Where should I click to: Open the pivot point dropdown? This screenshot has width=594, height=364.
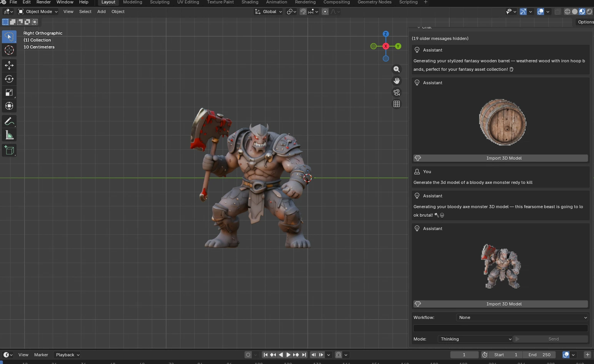point(292,12)
